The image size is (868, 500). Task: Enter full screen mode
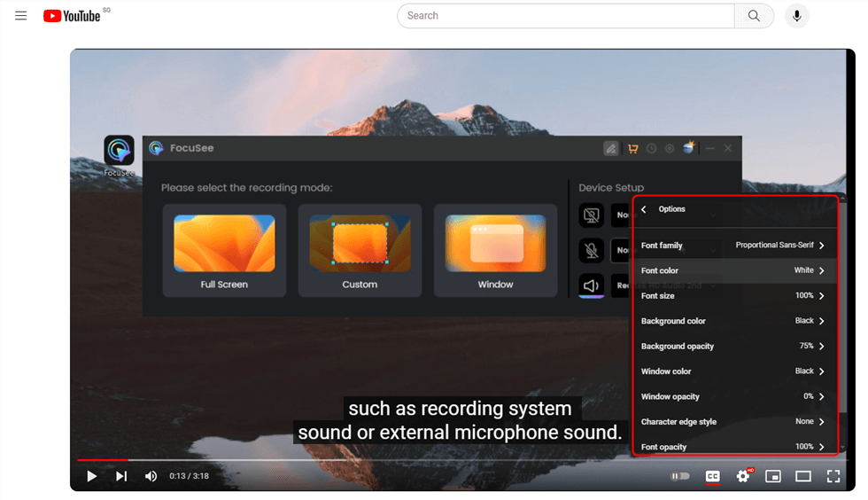(x=833, y=476)
